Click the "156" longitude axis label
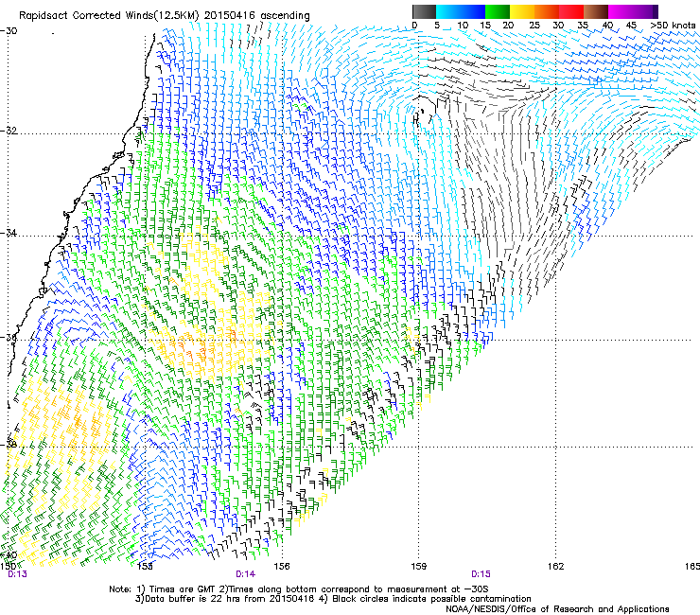 coord(282,567)
